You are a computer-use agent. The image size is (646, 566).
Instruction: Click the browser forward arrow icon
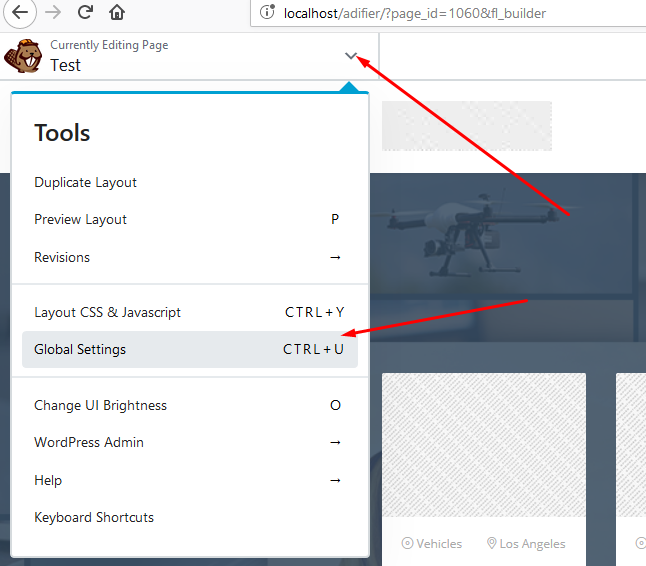tap(53, 13)
